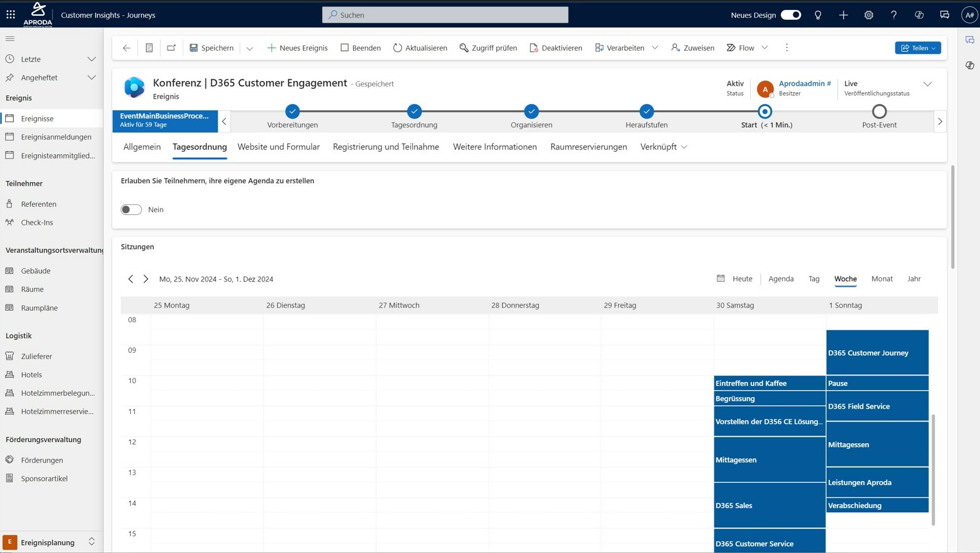The height and width of the screenshot is (553, 980).
Task: Expand the Letzte section chevron
Action: click(92, 59)
